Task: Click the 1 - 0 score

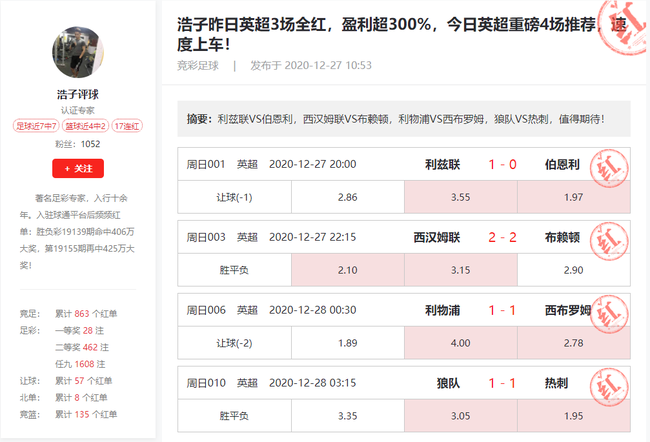Action: (x=502, y=165)
